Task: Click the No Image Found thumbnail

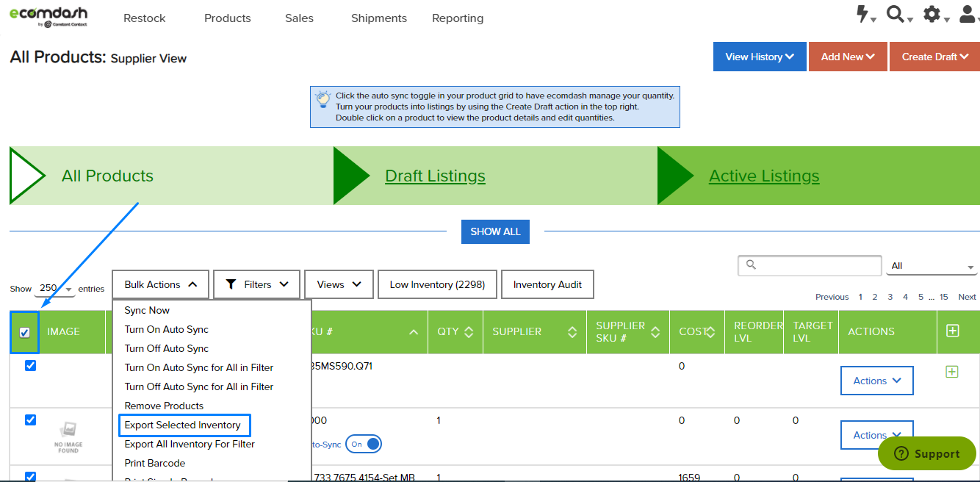Action: coord(68,436)
